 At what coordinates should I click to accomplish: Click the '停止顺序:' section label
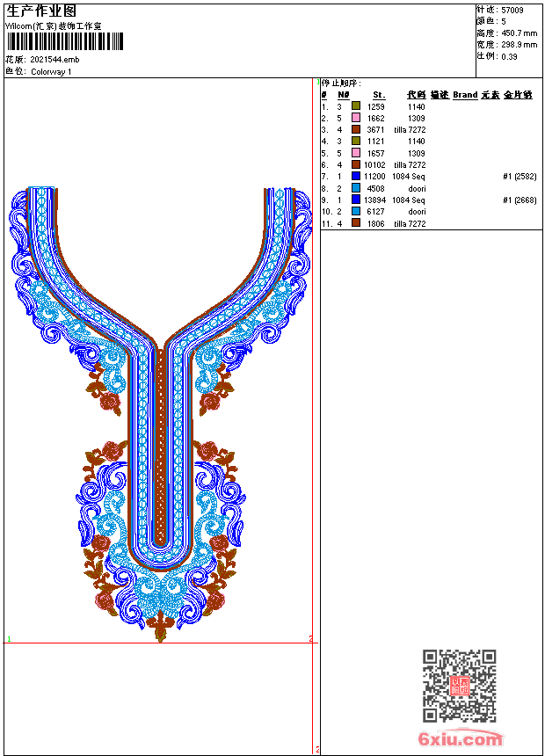pyautogui.click(x=341, y=84)
